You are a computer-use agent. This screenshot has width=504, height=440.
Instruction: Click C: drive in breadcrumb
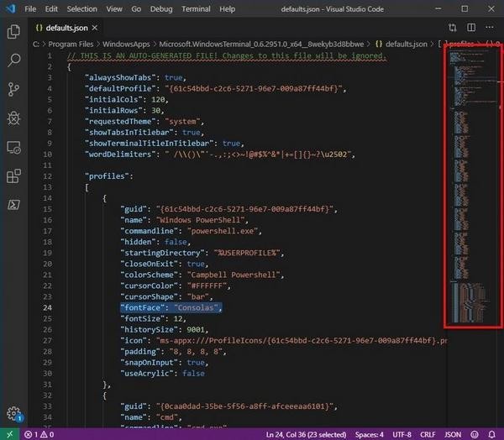35,44
